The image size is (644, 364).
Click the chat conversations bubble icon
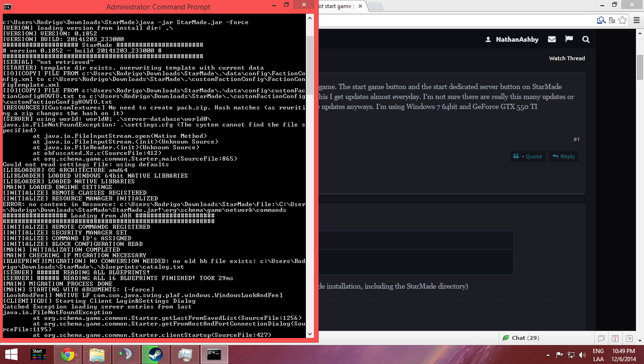coord(601,338)
